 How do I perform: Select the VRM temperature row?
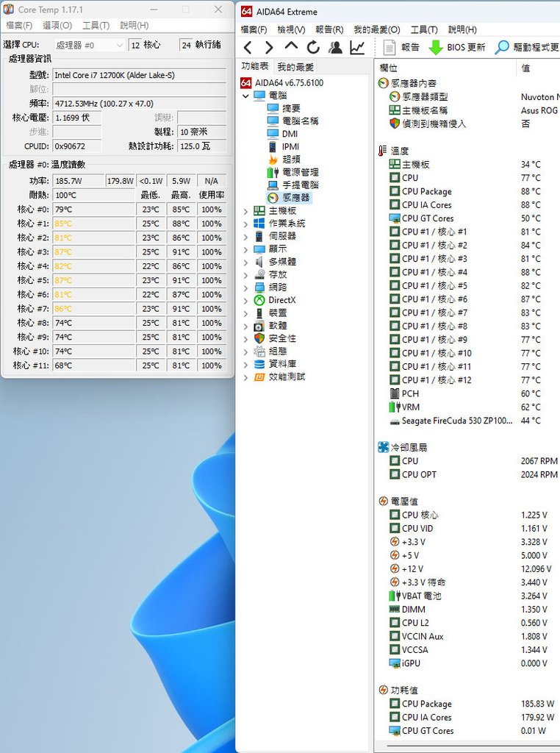pyautogui.click(x=468, y=407)
